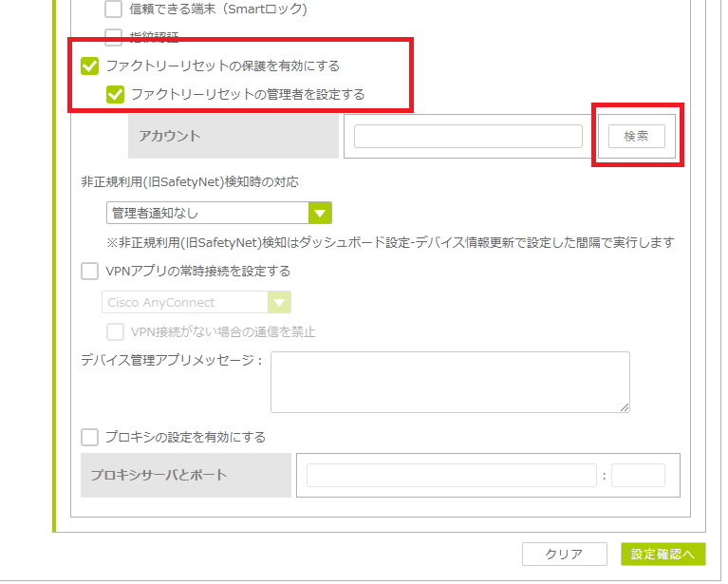
Task: Enable the 信頼できる端末 (Smartロック) checkbox
Action: pos(113,10)
